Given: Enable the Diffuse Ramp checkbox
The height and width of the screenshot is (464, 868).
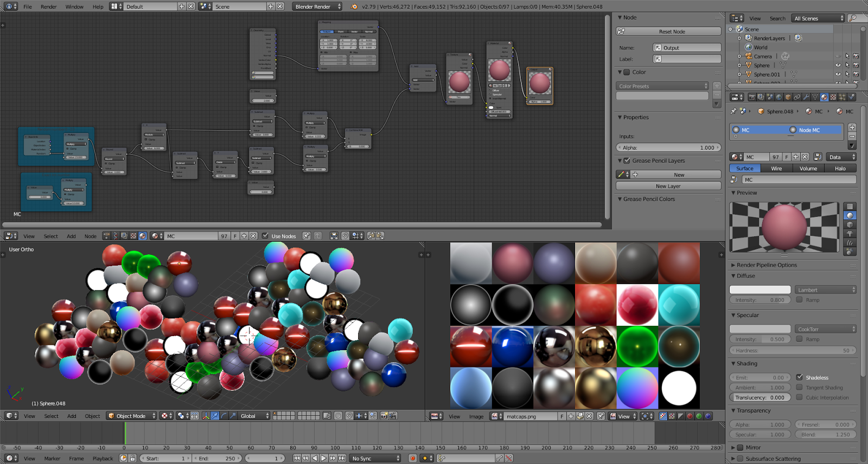Looking at the screenshot, I should coord(799,299).
